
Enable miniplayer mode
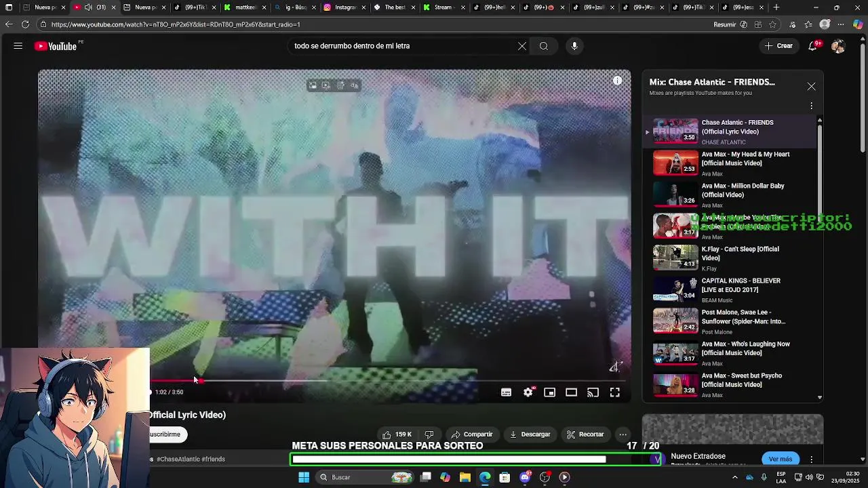pos(550,392)
